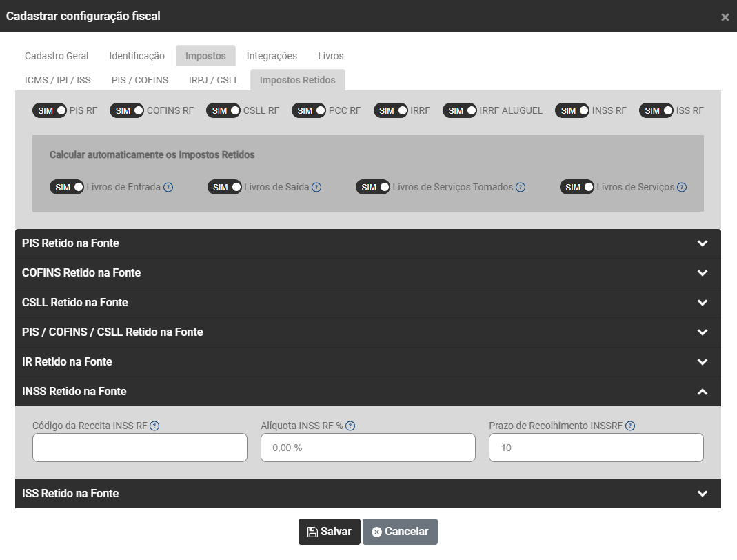Click the Salvar button
The width and height of the screenshot is (737, 560).
(x=329, y=532)
